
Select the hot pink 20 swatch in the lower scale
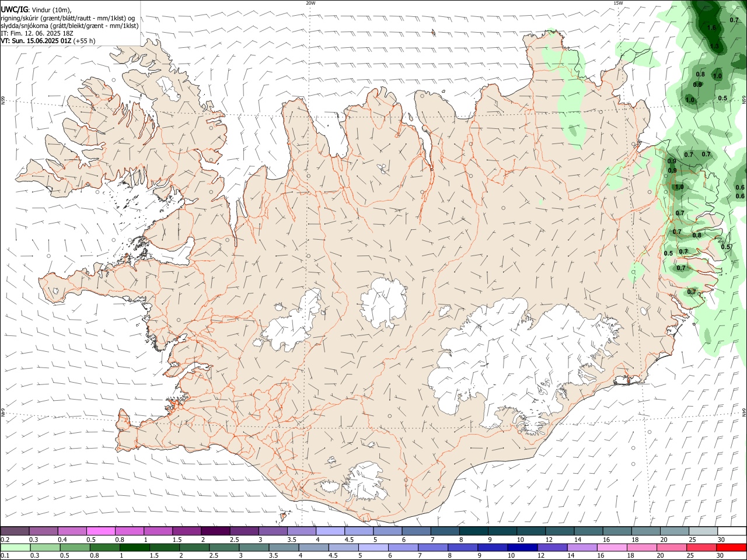[x=672, y=548]
